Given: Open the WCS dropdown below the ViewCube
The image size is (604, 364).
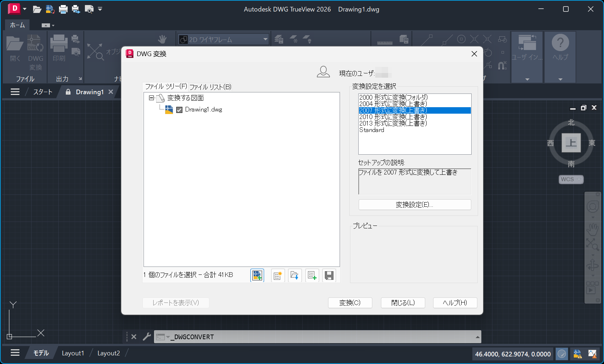Looking at the screenshot, I should click(x=571, y=179).
